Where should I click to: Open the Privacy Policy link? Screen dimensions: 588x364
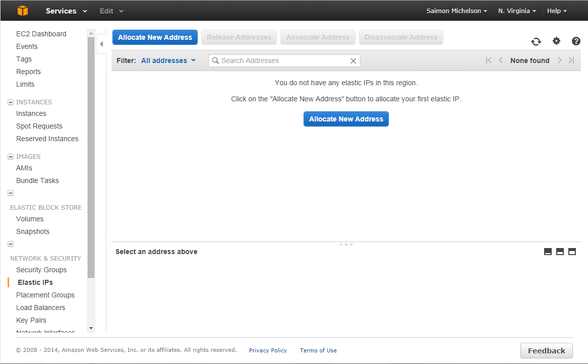pos(268,350)
